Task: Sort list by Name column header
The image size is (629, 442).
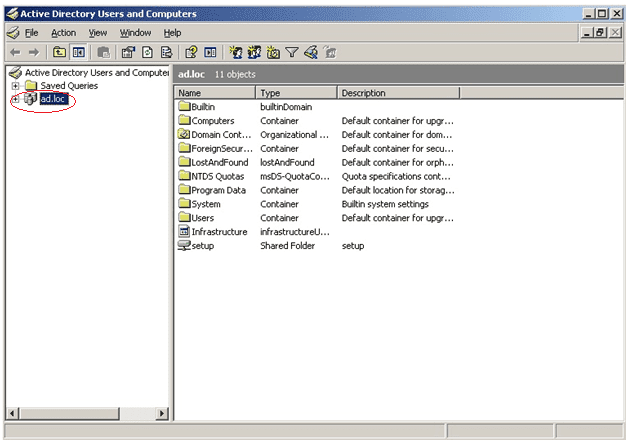Action: coord(215,93)
